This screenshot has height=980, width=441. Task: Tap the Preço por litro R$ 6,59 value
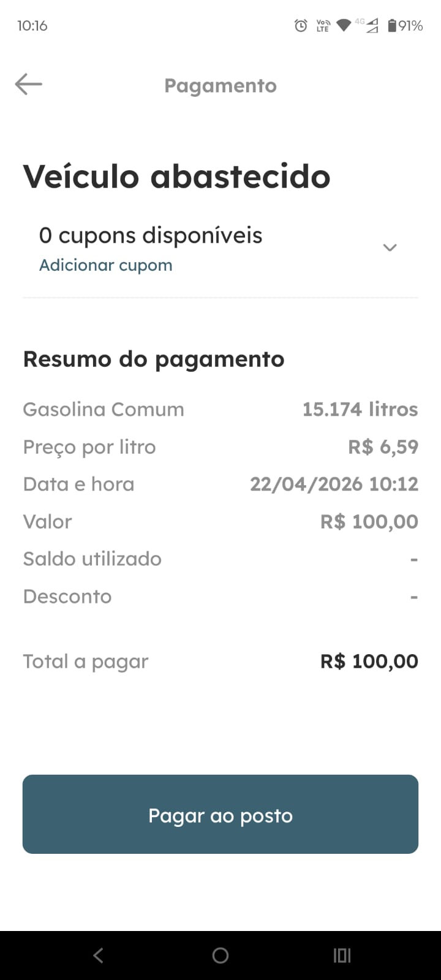pyautogui.click(x=383, y=447)
